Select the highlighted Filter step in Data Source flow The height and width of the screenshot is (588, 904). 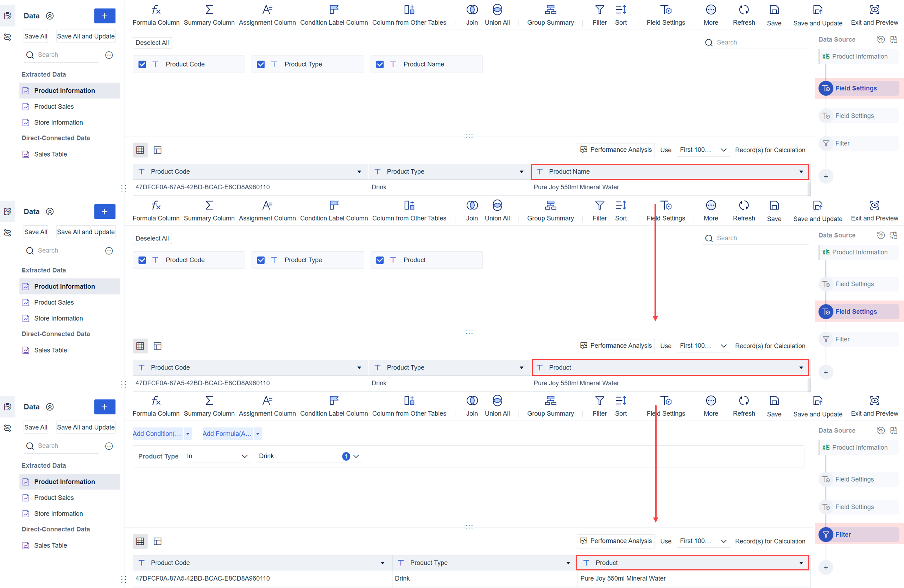(x=859, y=535)
